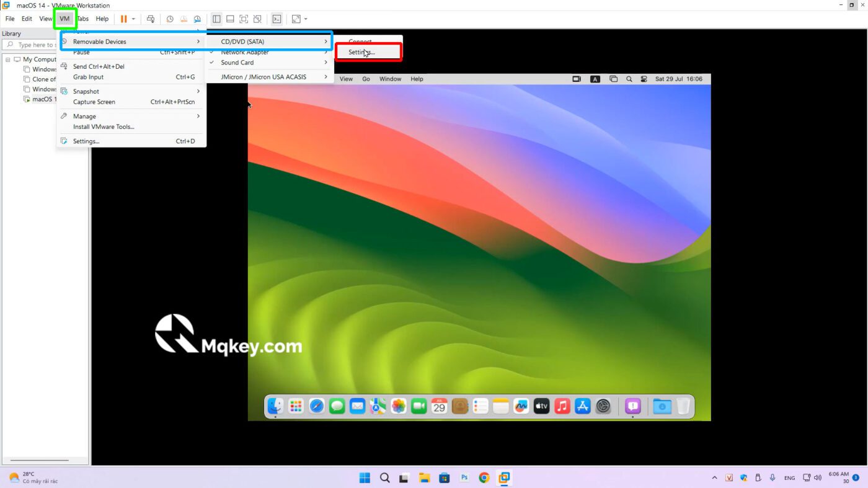868x488 pixels.
Task: Click Install VMware Tools menu entry
Action: pyautogui.click(x=131, y=126)
